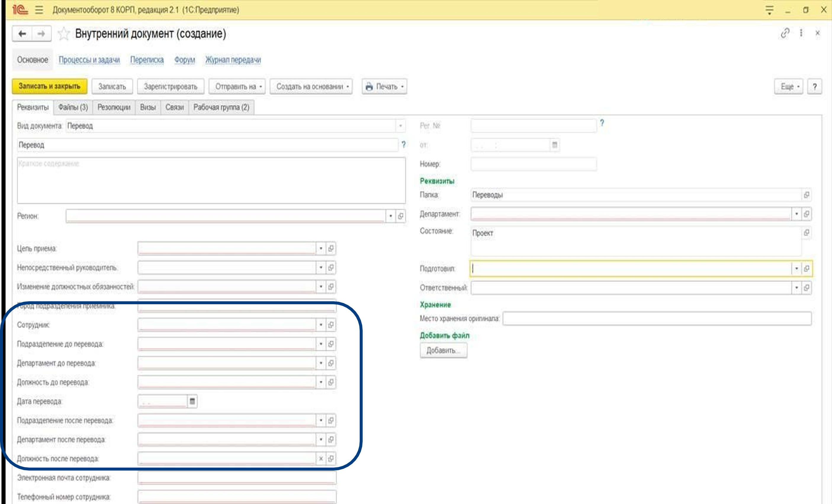Image resolution: width=832 pixels, height=504 pixels.
Task: Go forward with the right arrow
Action: pyautogui.click(x=41, y=34)
